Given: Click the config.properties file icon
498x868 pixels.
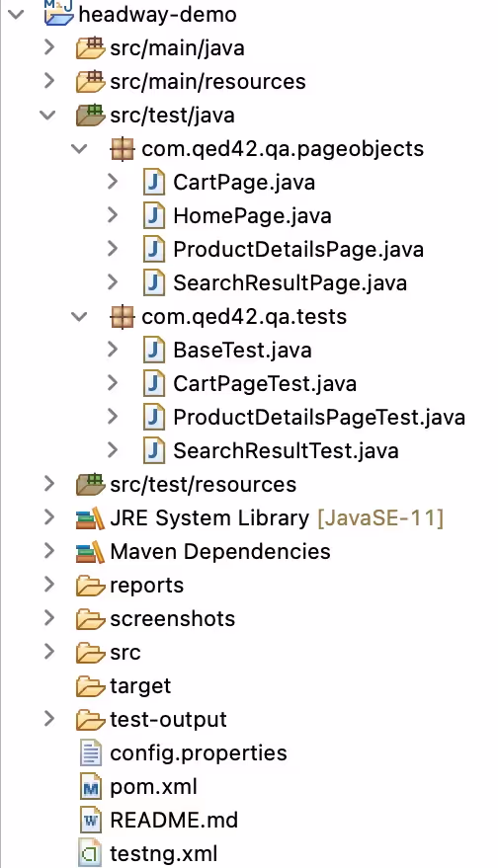Looking at the screenshot, I should 90,753.
